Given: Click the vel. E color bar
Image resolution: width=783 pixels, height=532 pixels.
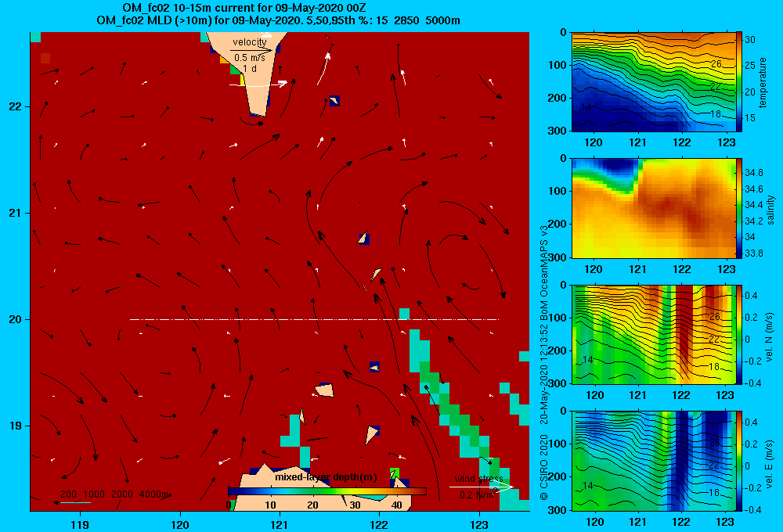Looking at the screenshot, I should point(739,461).
